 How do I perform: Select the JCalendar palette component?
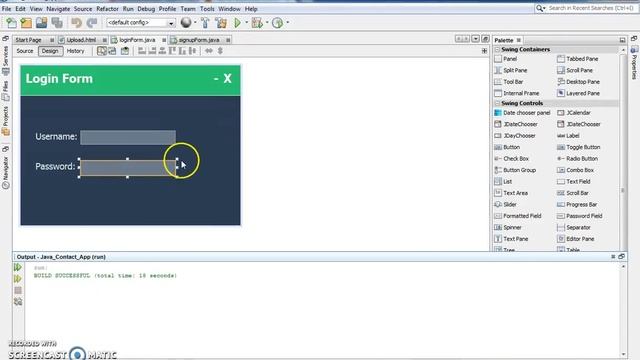tap(574, 113)
